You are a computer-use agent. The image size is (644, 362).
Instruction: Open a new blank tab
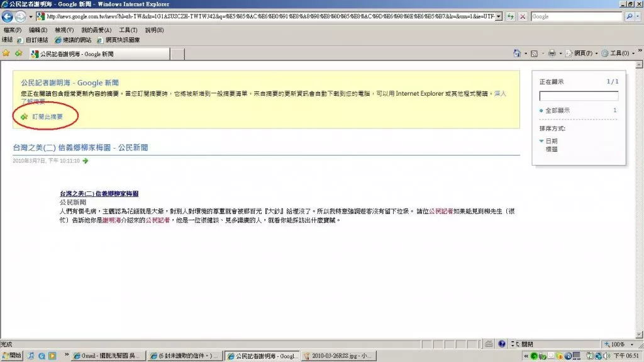pos(177,54)
